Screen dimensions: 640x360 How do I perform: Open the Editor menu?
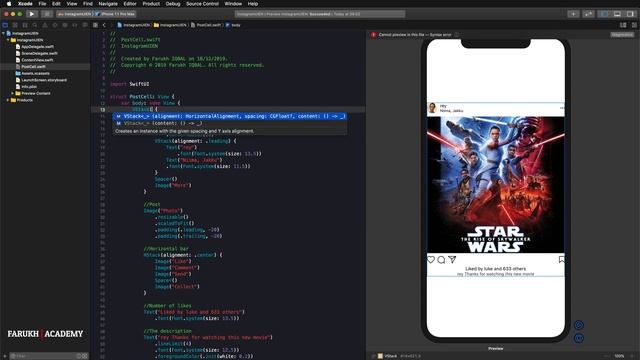point(130,4)
